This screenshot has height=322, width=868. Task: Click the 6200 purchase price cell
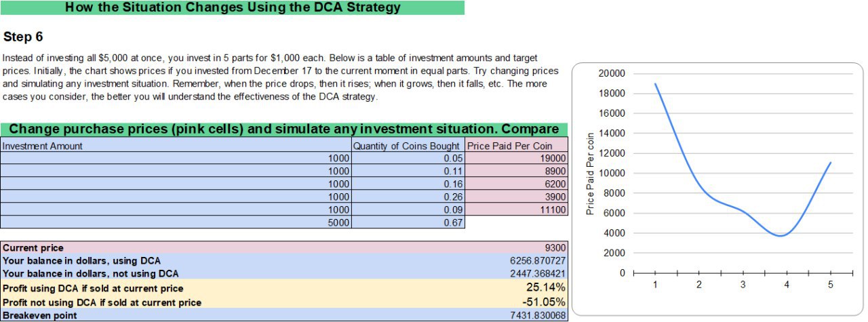[x=517, y=184]
